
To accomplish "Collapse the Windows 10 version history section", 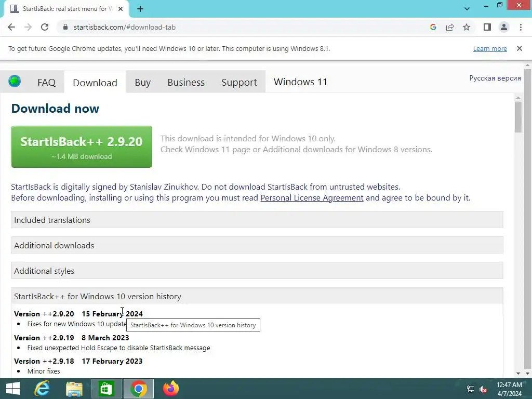I will coord(257,296).
